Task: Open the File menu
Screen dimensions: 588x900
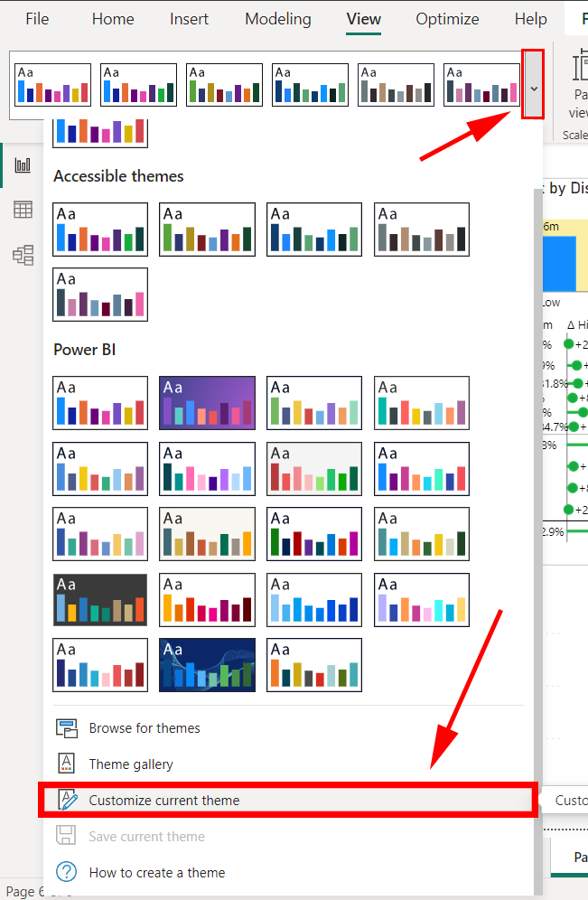Action: [x=37, y=19]
